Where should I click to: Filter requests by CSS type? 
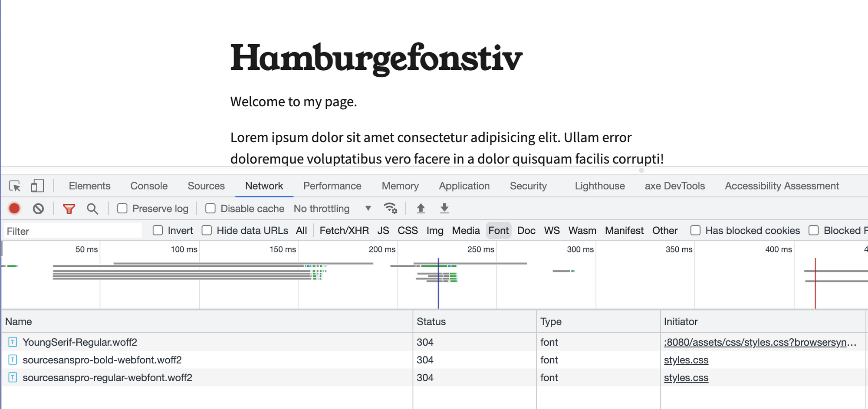point(408,230)
